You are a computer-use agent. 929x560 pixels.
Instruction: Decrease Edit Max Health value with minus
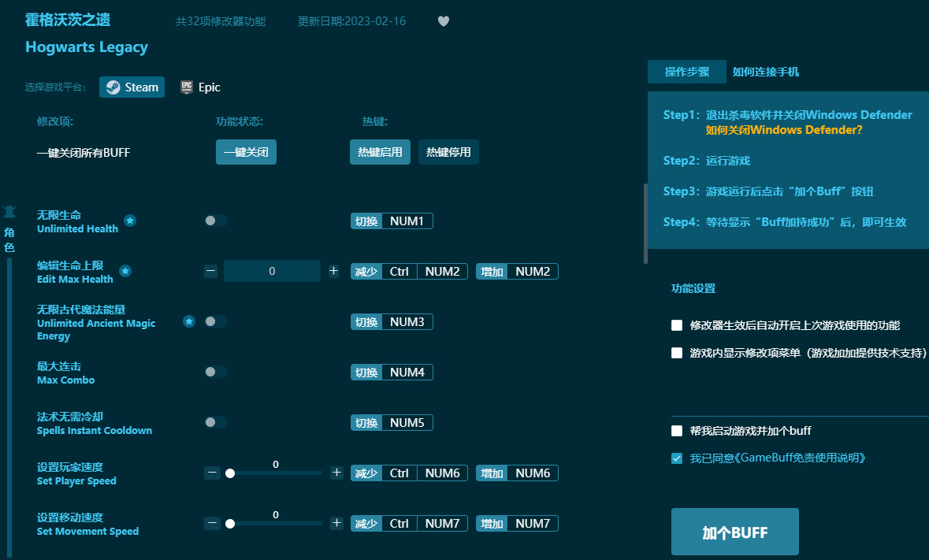coord(211,271)
